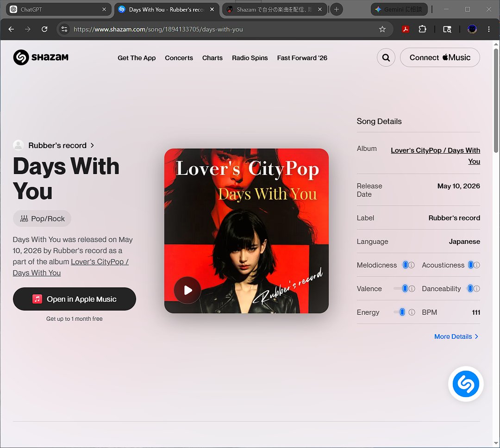Open album link in Song Details panel
Screen dimensions: 500x448
coord(435,156)
